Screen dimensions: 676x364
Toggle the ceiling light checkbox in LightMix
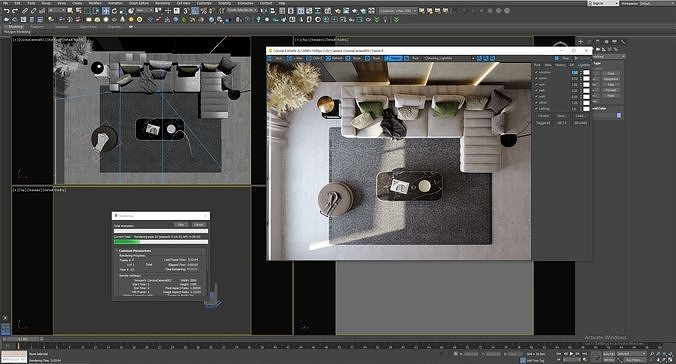(x=536, y=109)
